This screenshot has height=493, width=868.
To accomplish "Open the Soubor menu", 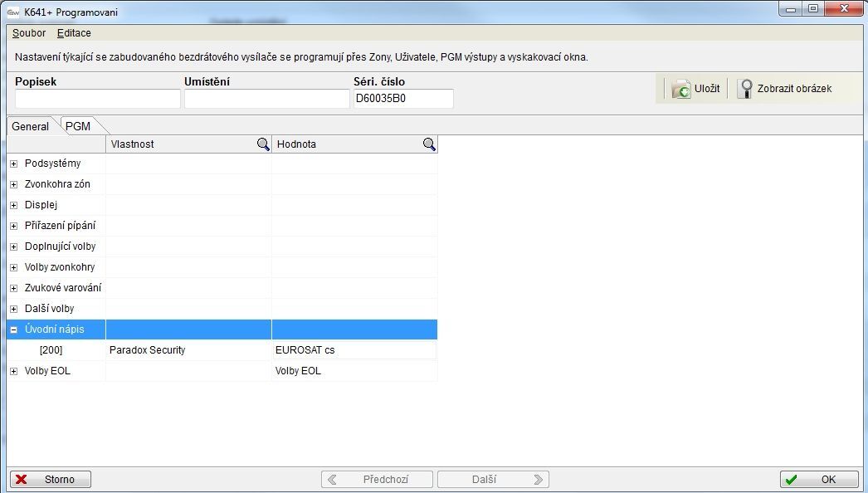I will pos(29,33).
